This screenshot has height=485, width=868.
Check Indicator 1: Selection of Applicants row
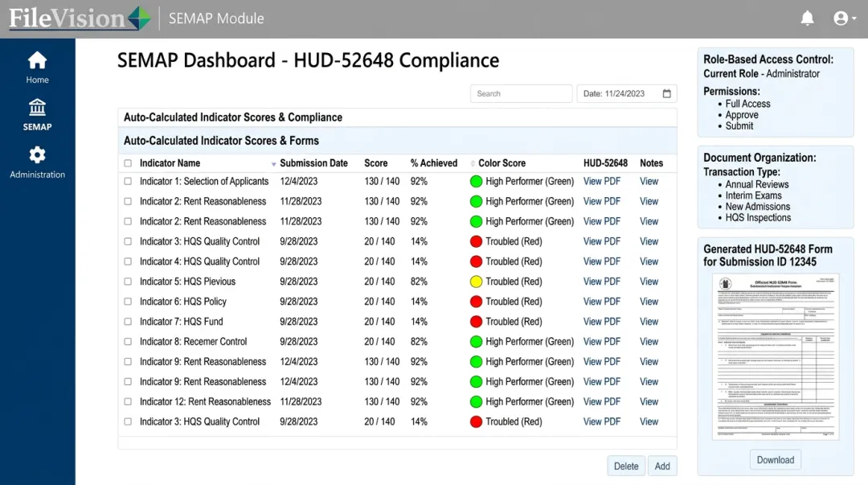128,181
